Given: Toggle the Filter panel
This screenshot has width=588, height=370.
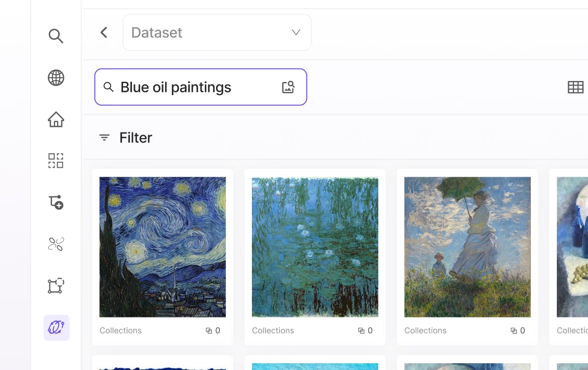Looking at the screenshot, I should click(x=125, y=137).
